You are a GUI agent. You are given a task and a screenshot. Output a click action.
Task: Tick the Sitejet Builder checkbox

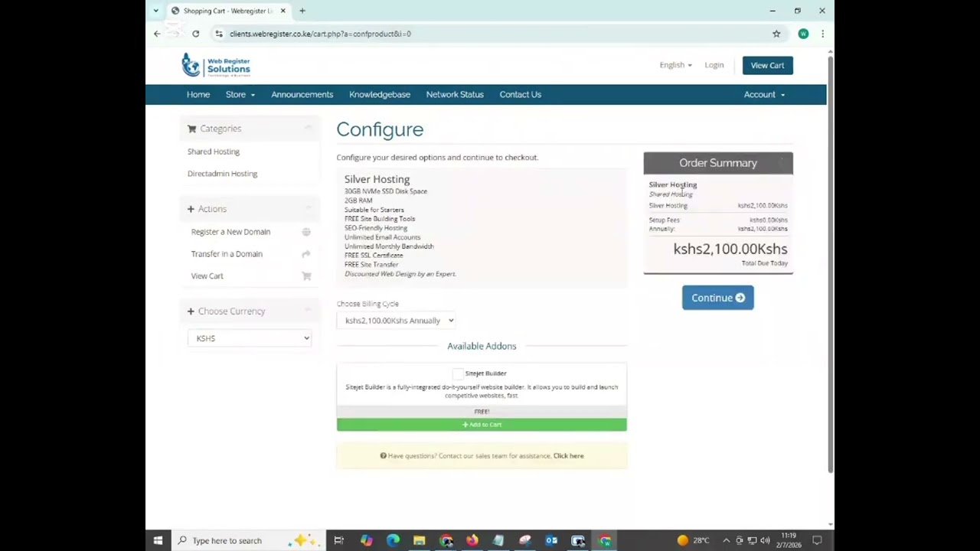[458, 373]
